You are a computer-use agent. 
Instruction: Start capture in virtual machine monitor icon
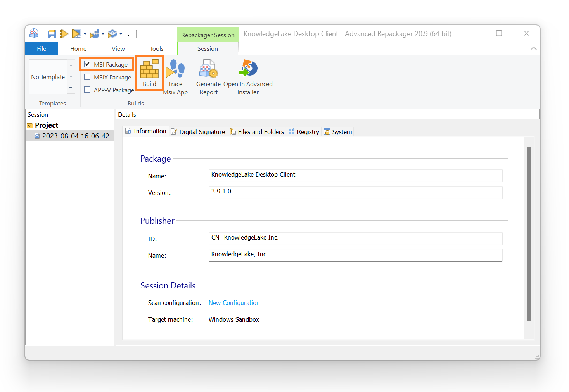click(77, 34)
